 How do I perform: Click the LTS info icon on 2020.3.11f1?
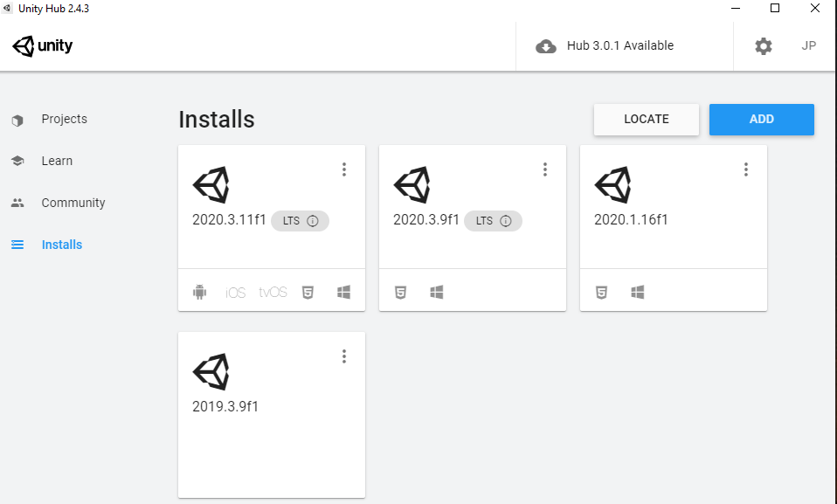[x=313, y=221]
